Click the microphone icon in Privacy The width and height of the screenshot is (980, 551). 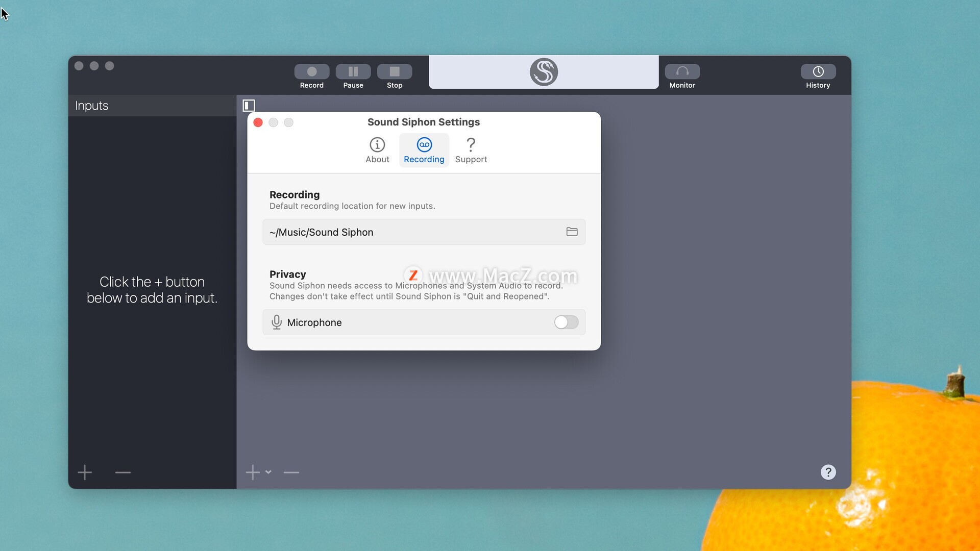pos(277,322)
